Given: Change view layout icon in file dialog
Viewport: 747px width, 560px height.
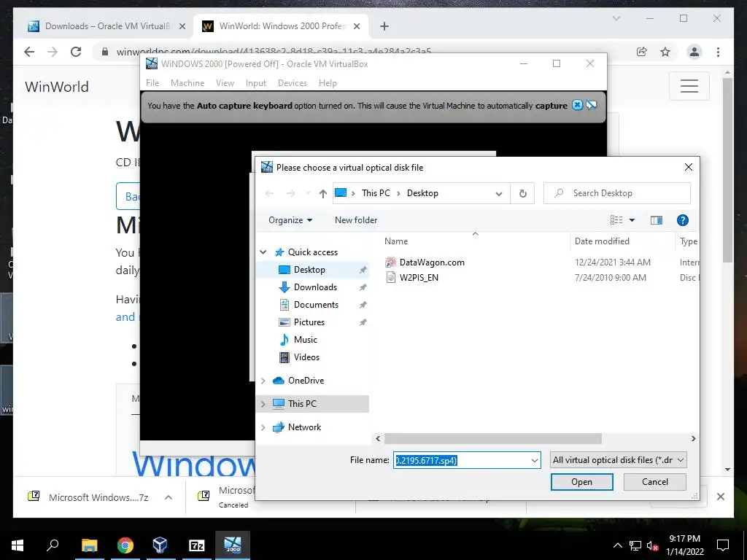Looking at the screenshot, I should [616, 220].
